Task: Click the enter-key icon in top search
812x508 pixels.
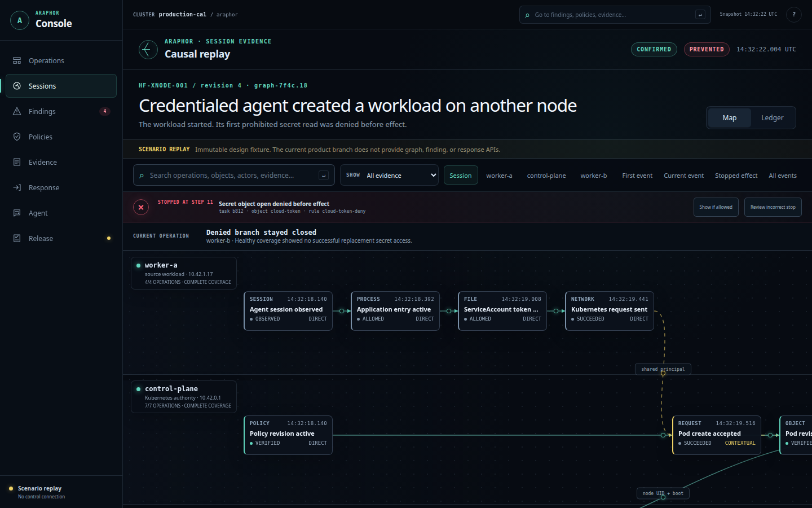Action: (x=700, y=15)
